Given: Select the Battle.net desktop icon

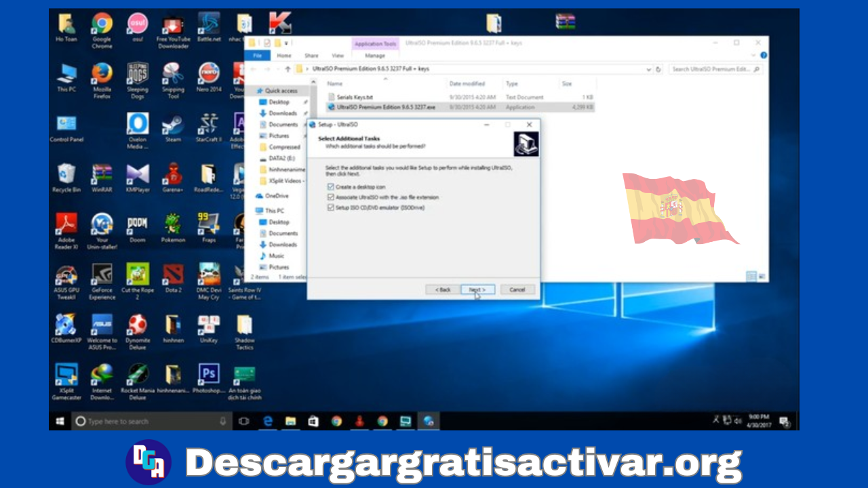Looking at the screenshot, I should pyautogui.click(x=209, y=28).
